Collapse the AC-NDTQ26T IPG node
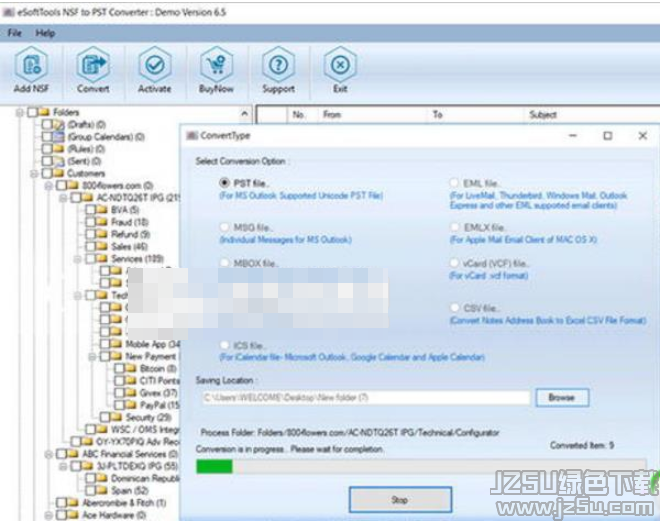This screenshot has height=521, width=660. [x=63, y=198]
